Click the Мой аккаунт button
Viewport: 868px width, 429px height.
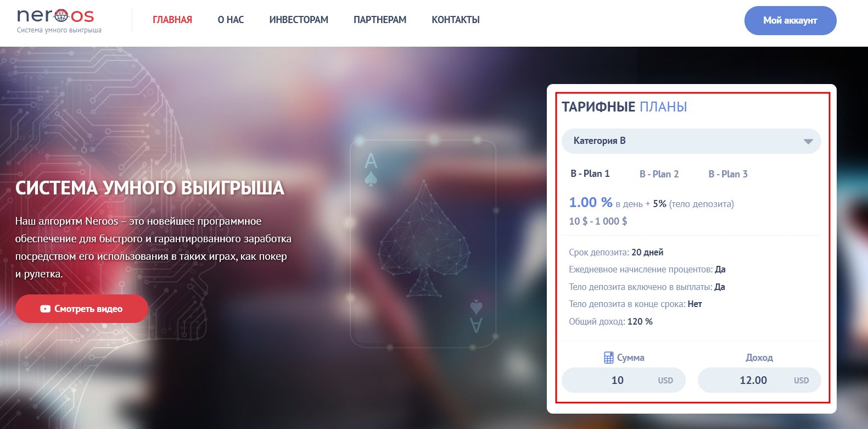click(x=790, y=20)
